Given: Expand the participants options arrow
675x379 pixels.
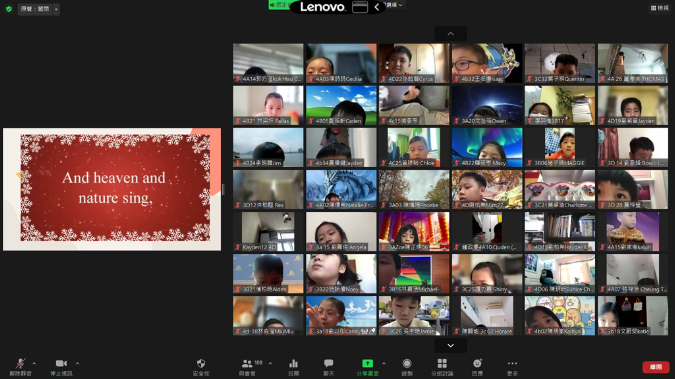Looking at the screenshot, I should coord(270,363).
